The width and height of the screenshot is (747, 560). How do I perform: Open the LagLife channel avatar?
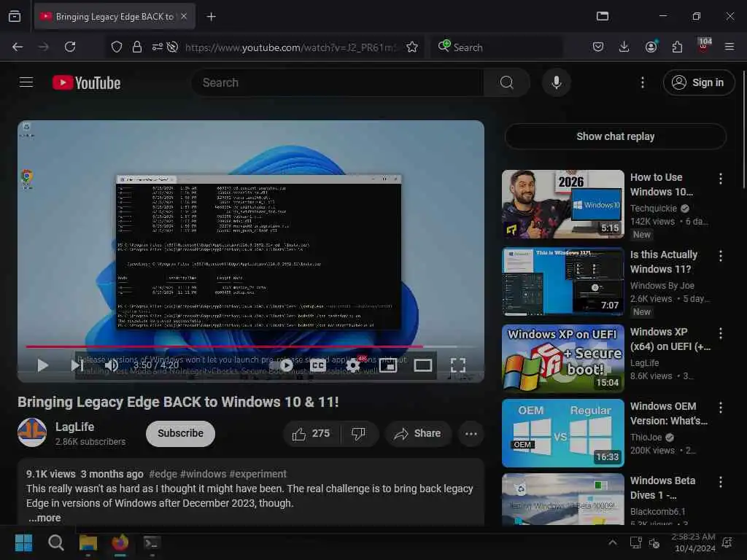pyautogui.click(x=32, y=432)
